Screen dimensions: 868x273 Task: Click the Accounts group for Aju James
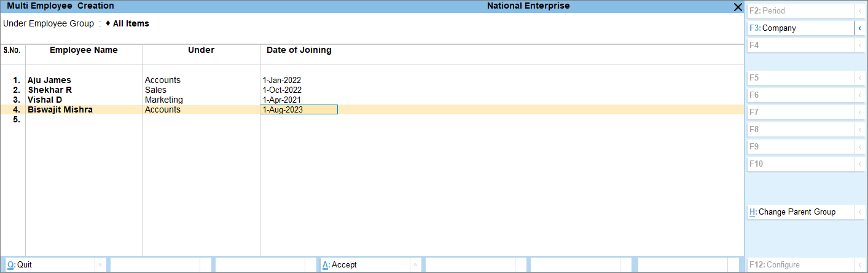coord(162,80)
